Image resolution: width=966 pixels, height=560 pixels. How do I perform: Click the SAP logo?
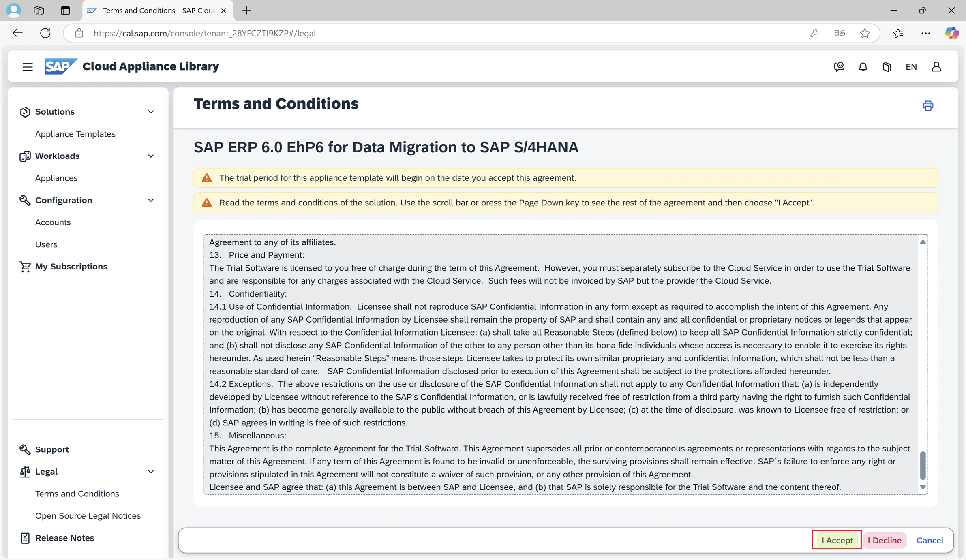pos(61,66)
